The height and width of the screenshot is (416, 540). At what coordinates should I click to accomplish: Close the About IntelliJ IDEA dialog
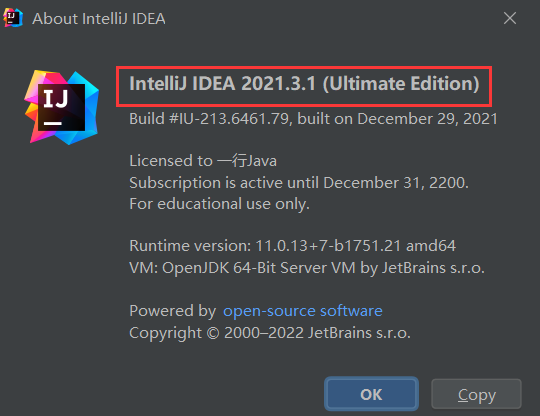(510, 18)
